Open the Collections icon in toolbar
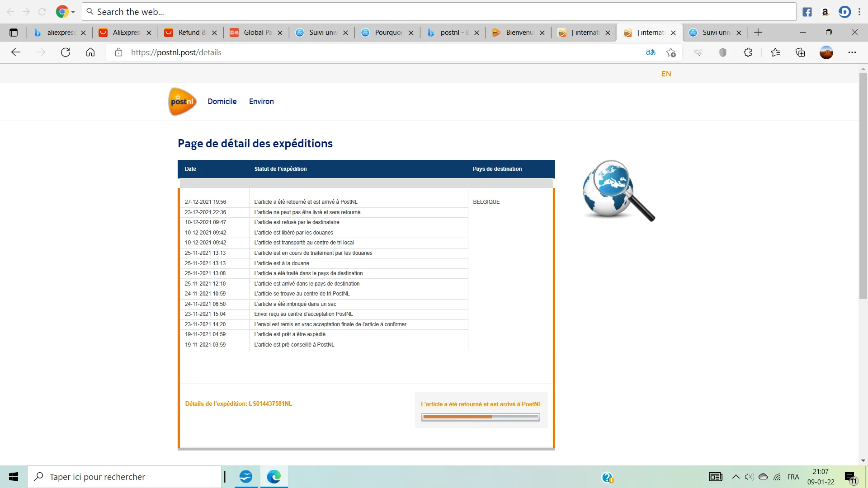This screenshot has width=868, height=488. click(800, 52)
